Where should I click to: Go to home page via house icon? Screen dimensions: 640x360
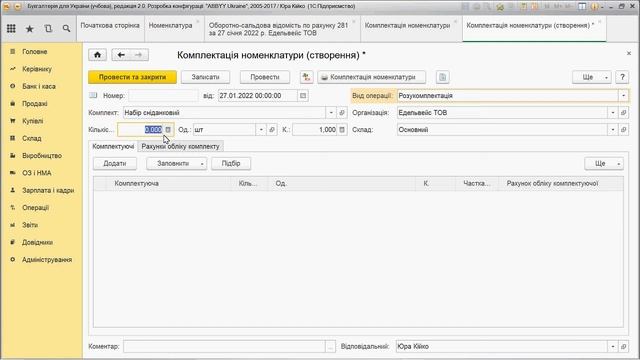97,55
